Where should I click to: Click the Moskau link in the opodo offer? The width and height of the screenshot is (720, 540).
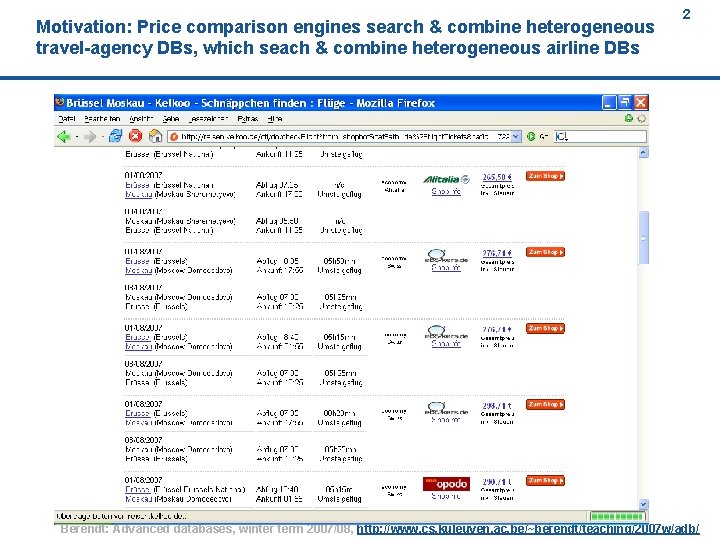point(139,499)
